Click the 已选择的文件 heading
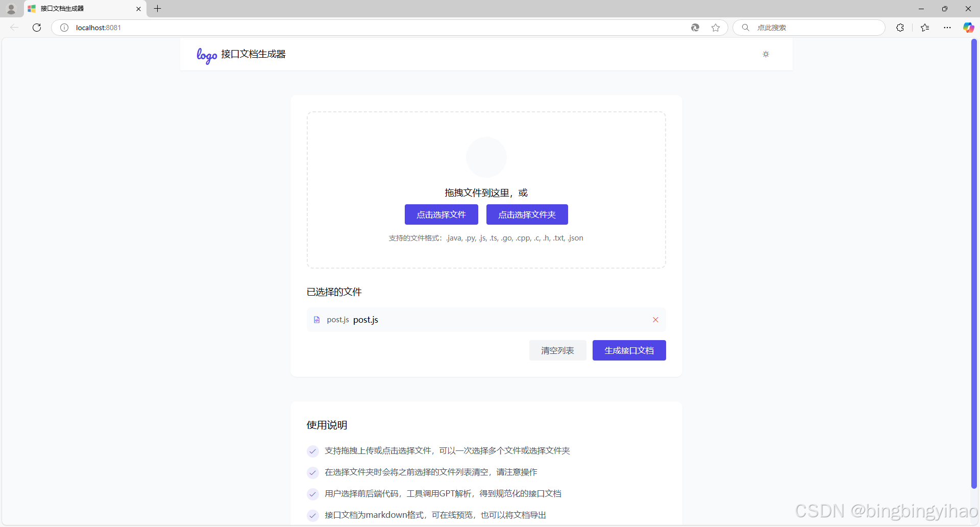The image size is (980, 527). pyautogui.click(x=334, y=292)
